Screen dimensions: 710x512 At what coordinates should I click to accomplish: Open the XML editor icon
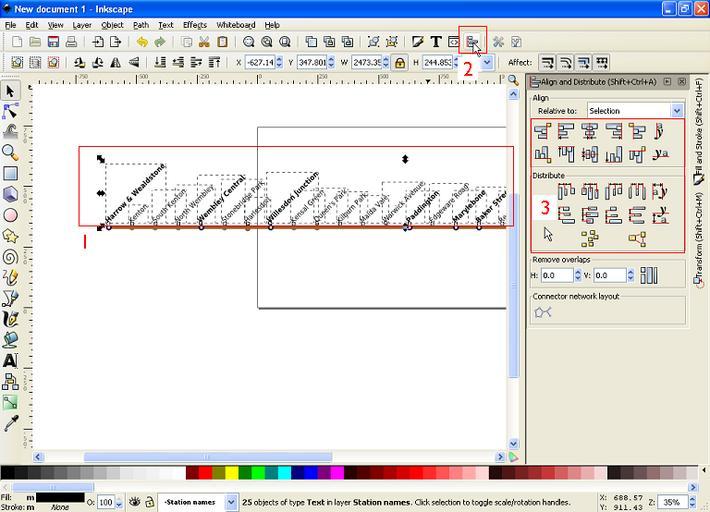click(x=453, y=42)
